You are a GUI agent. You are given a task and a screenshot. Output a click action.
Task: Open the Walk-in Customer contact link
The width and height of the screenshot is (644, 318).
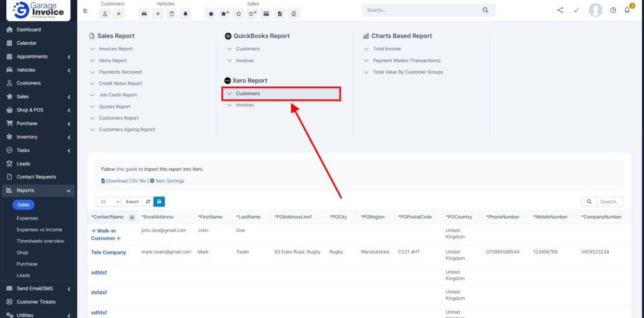coord(106,234)
